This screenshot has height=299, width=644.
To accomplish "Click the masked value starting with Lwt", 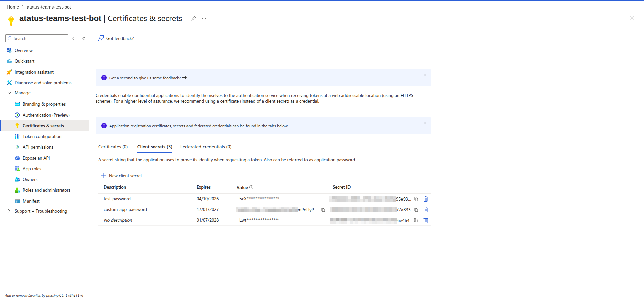I will click(259, 220).
